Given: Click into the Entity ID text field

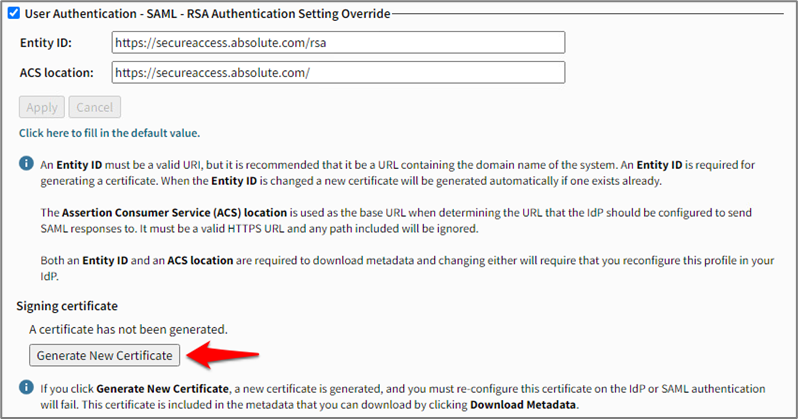Looking at the screenshot, I should pos(339,43).
